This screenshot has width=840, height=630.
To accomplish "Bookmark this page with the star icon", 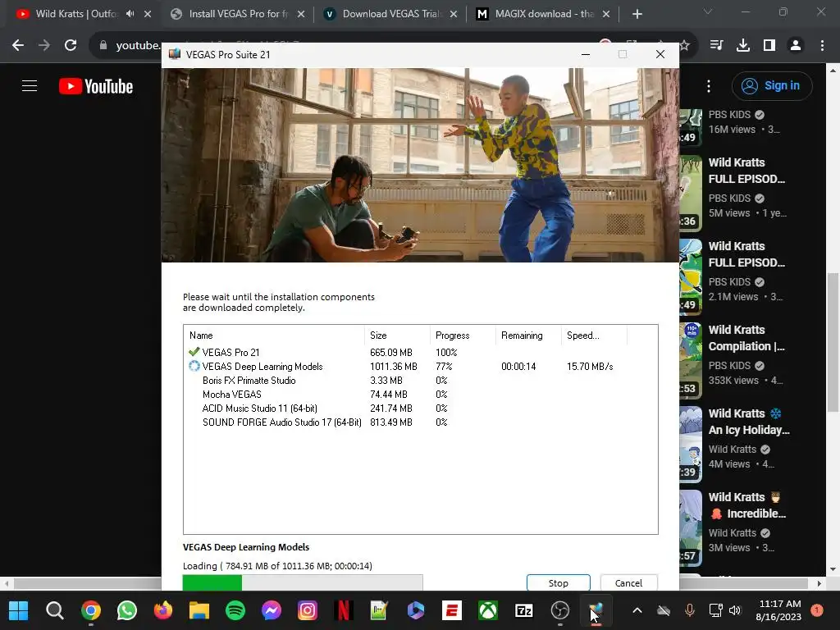I will [685, 46].
